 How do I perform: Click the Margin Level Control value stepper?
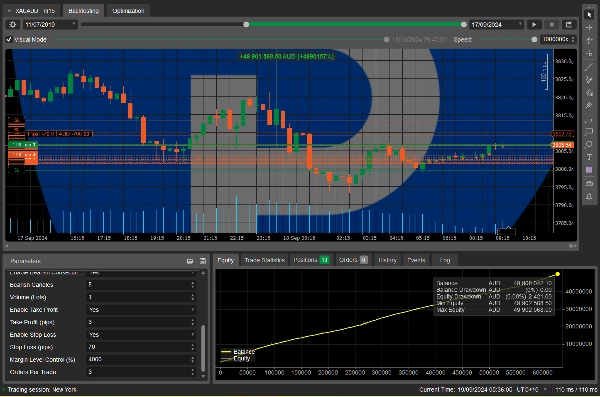click(192, 360)
